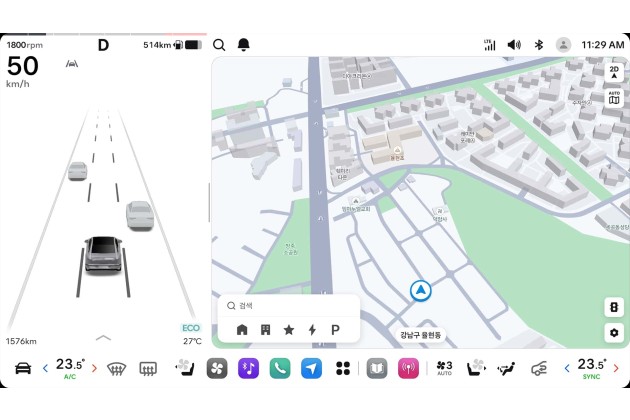Open map settings gear
630x420 pixels.
(614, 333)
